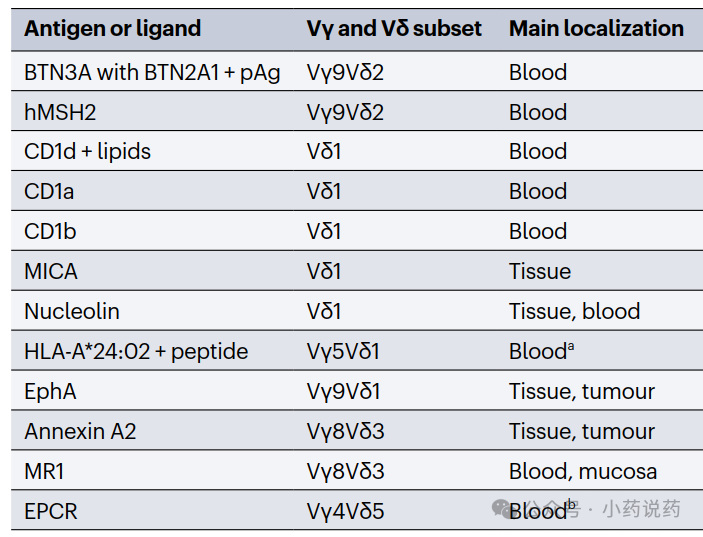Select the Vγ4Vδ5 subset cell

click(345, 511)
